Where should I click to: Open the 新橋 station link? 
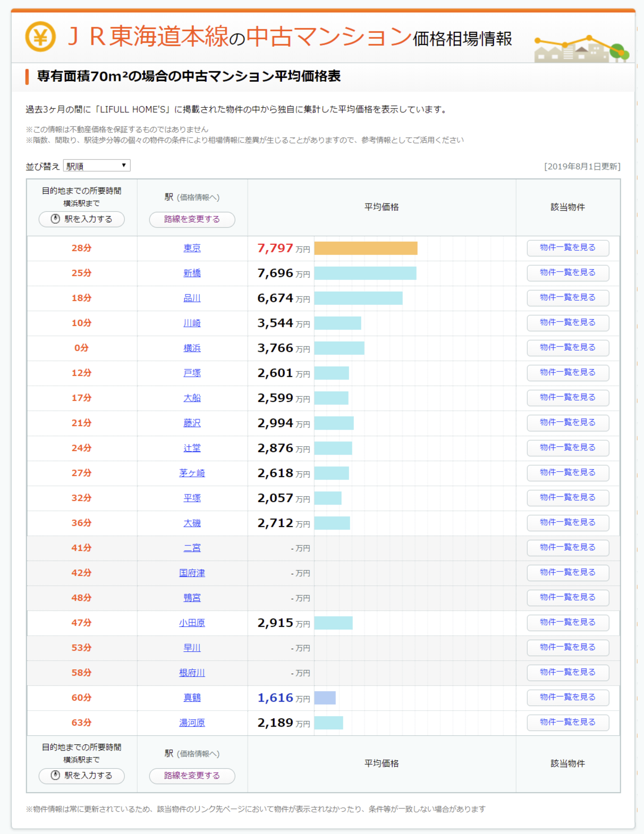[x=192, y=273]
